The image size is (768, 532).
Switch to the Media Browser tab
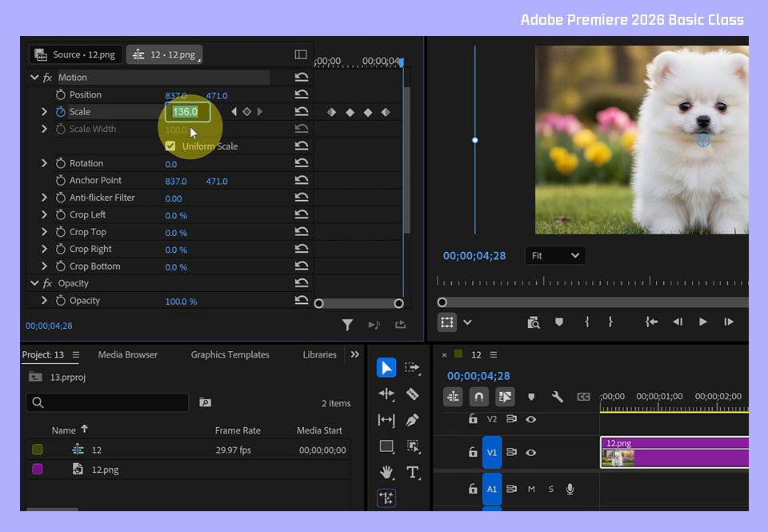[127, 354]
